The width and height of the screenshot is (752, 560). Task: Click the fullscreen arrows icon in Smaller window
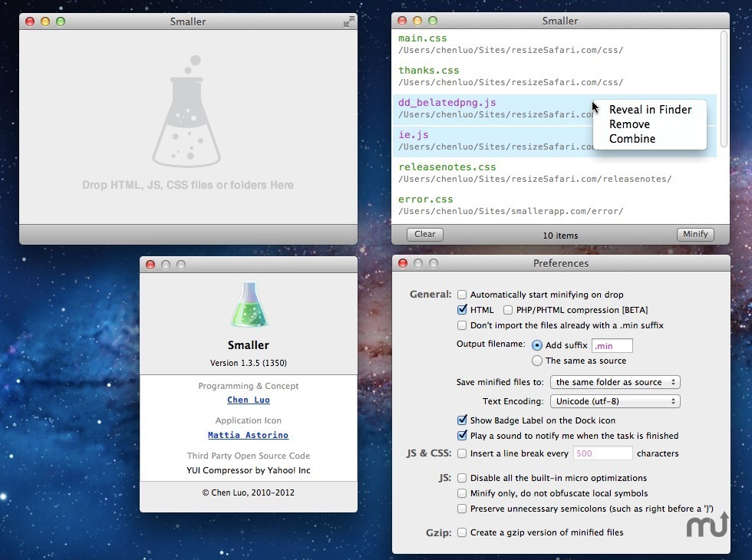click(349, 21)
